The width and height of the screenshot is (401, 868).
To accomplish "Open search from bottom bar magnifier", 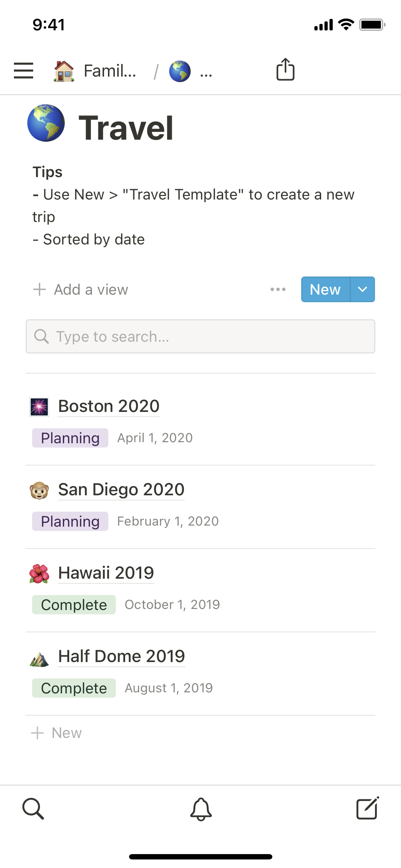I will tap(33, 808).
